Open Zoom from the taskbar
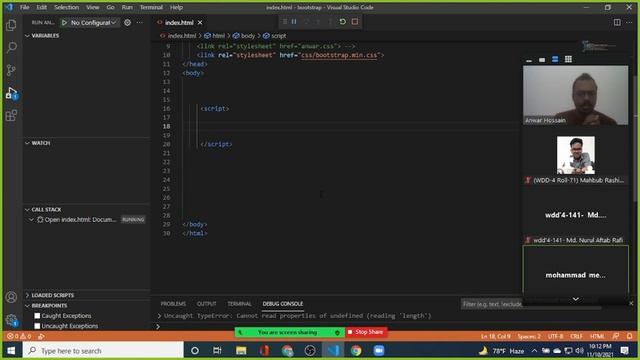This screenshot has height=360, width=640. coord(379,351)
